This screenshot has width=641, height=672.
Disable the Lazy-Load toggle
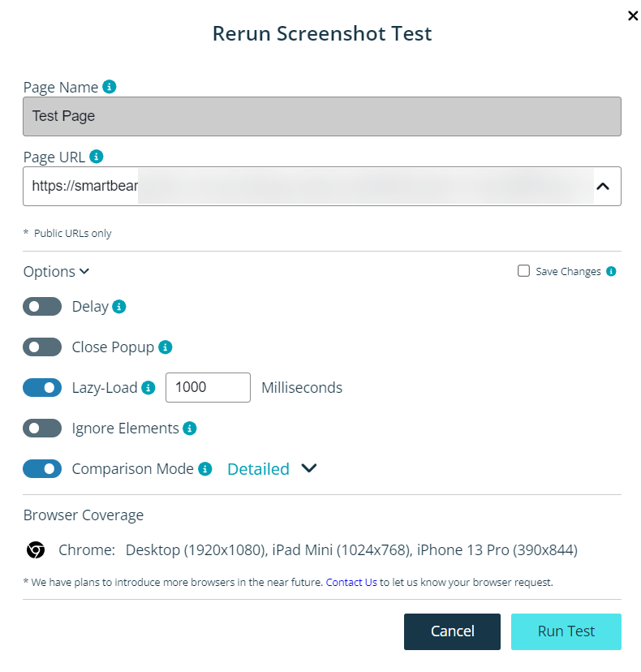[x=42, y=388]
